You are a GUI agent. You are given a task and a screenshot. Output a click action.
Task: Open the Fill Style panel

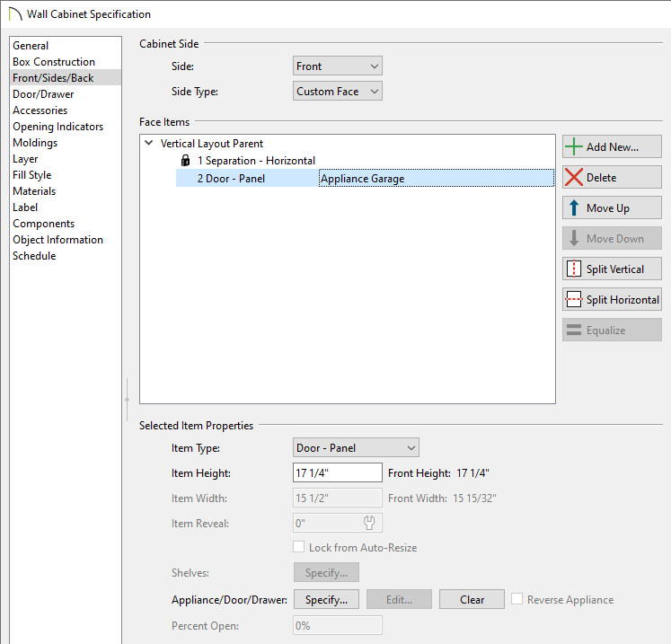[x=66, y=175]
